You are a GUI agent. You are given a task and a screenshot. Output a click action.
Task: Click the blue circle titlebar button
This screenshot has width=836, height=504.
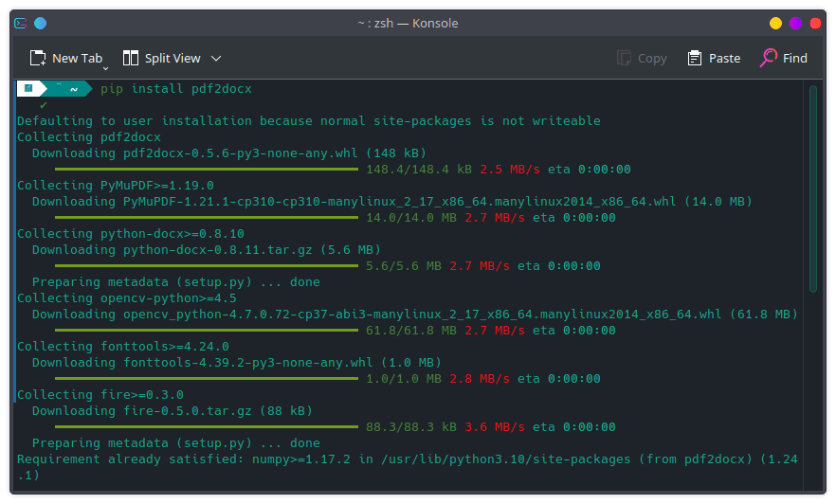point(40,23)
